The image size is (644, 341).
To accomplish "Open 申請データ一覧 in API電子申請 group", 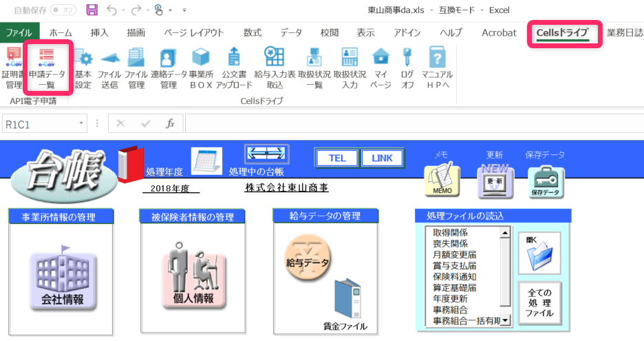I will pos(47,68).
